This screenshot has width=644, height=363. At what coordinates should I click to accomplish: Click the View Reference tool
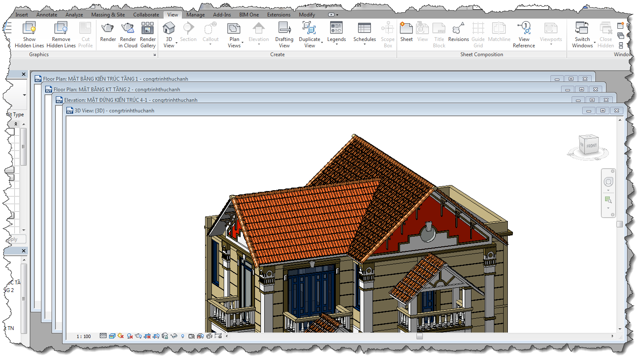[x=524, y=35]
